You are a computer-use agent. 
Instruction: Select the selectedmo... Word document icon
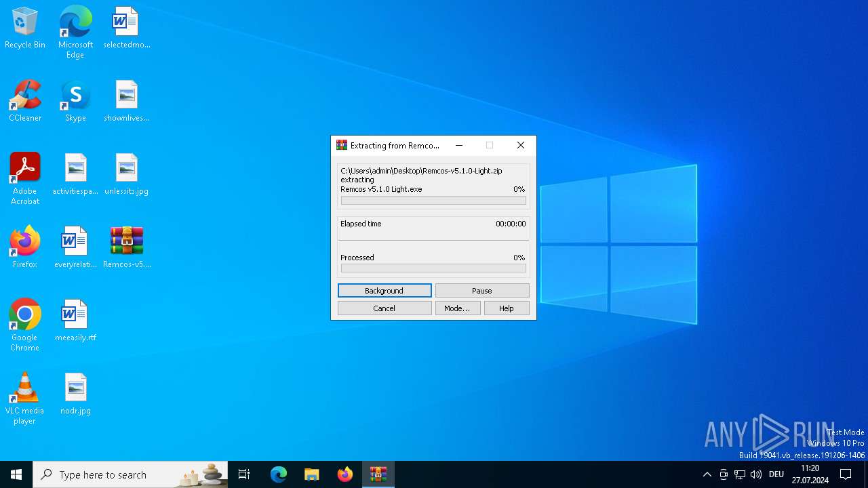point(127,28)
